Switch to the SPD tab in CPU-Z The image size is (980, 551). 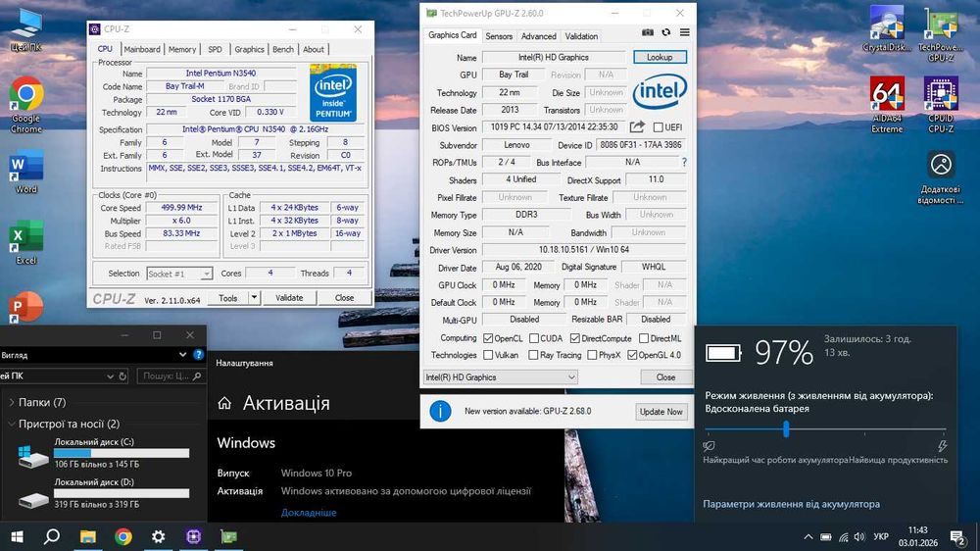[215, 49]
